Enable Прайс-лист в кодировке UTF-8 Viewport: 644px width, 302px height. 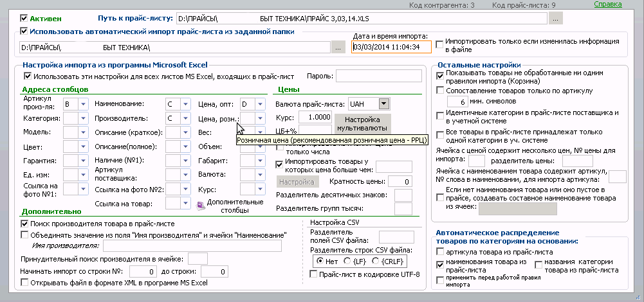tap(313, 274)
